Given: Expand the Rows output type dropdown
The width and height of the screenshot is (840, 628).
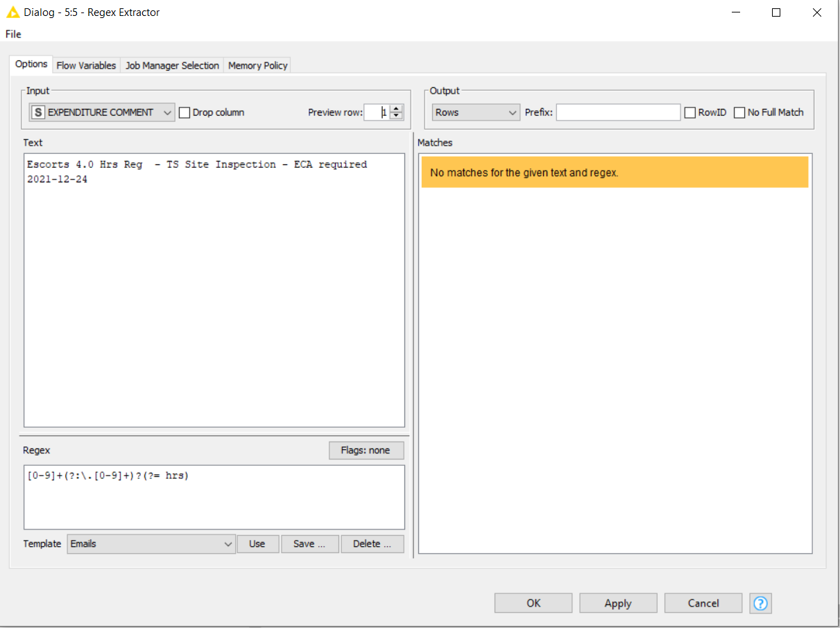Looking at the screenshot, I should tap(475, 112).
